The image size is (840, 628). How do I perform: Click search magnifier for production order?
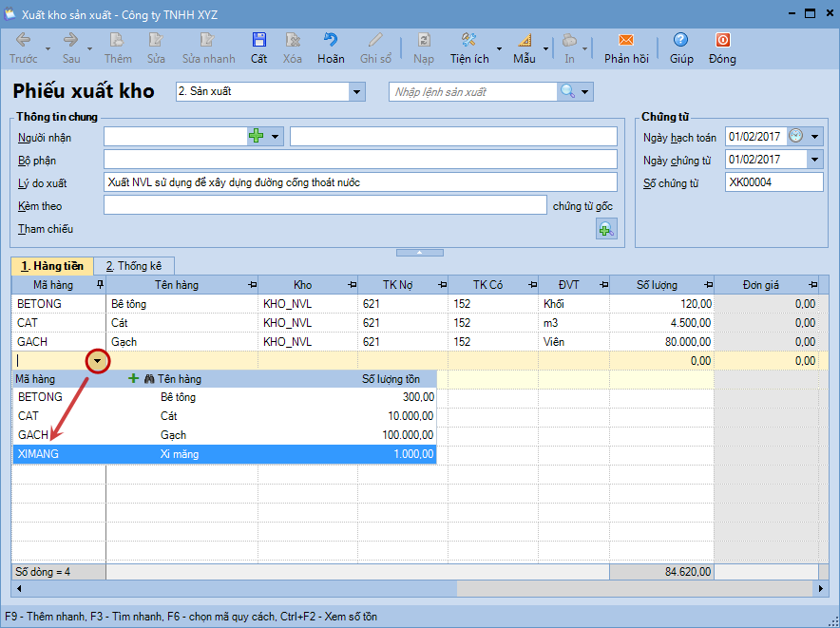567,91
